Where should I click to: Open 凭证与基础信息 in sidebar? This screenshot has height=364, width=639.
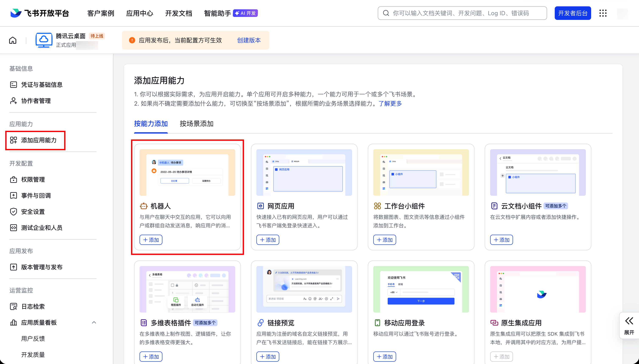[41, 85]
